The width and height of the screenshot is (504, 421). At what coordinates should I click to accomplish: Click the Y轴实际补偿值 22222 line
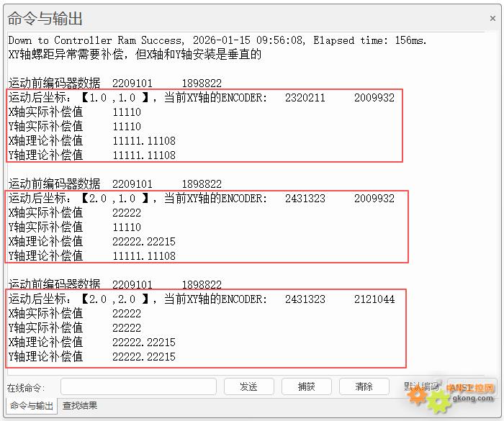pyautogui.click(x=75, y=328)
